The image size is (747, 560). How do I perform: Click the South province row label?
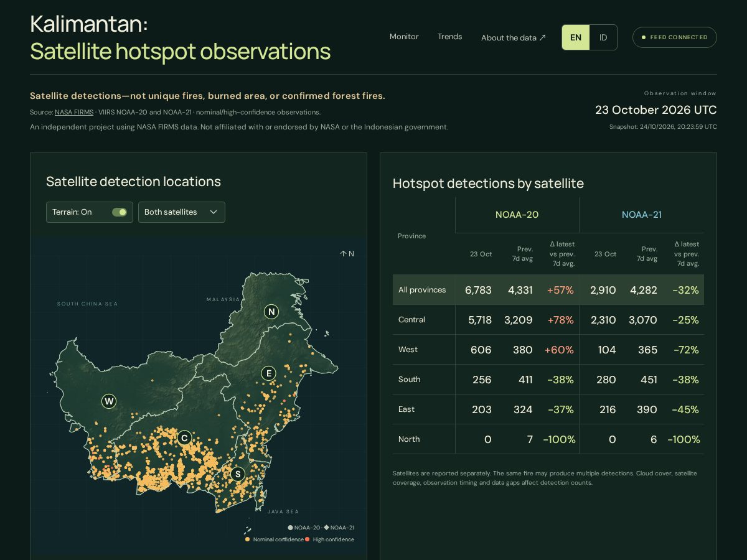[x=409, y=380]
